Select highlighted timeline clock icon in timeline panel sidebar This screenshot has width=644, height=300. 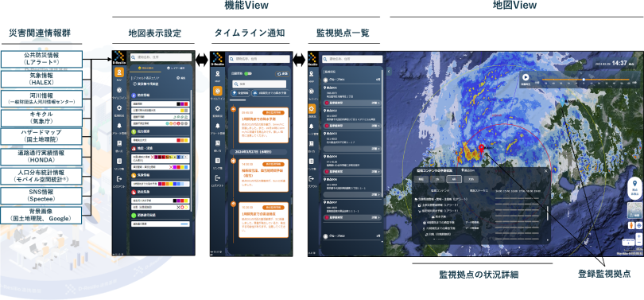tap(217, 91)
